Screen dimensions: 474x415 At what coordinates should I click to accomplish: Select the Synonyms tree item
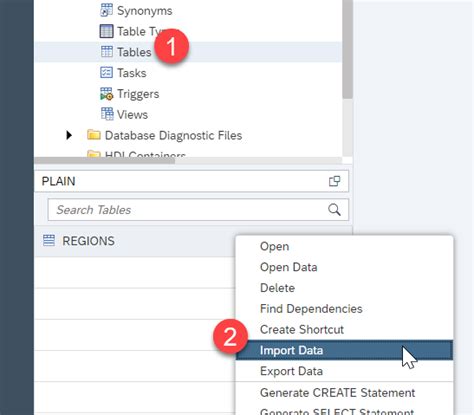[x=144, y=11]
